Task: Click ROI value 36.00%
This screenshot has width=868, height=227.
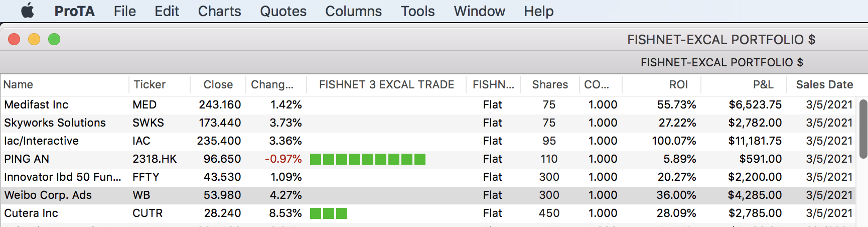Action: pyautogui.click(x=676, y=195)
